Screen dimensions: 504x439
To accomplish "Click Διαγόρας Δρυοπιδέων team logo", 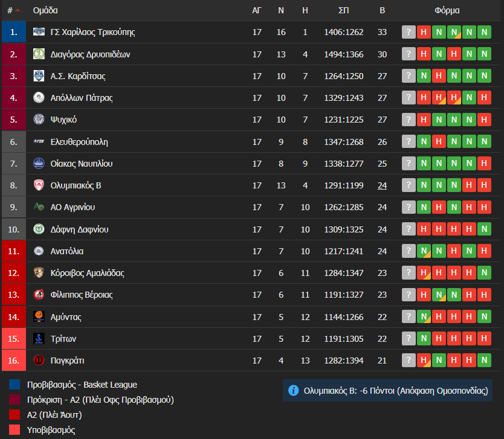I will tap(39, 54).
